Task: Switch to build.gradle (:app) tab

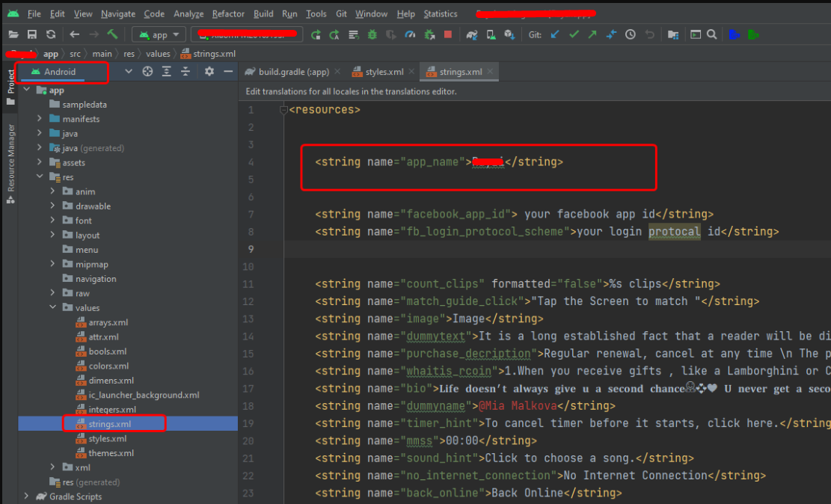Action: pos(293,72)
